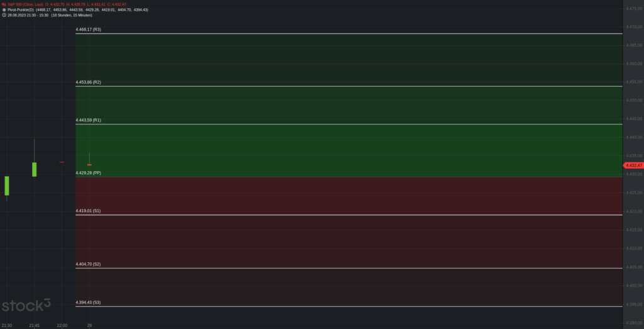Viewport: 644px width, 329px height.
Task: Click the S&P 500 candlestick icon
Action: click(4, 4)
